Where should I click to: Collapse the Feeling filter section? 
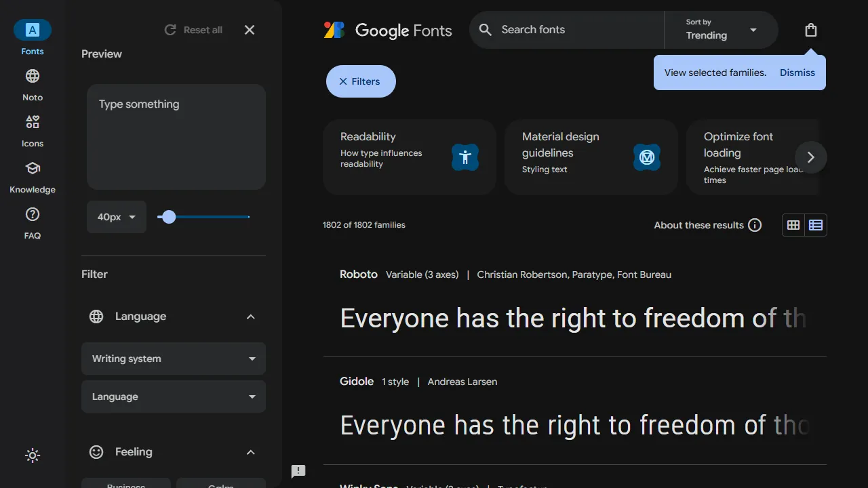point(251,452)
